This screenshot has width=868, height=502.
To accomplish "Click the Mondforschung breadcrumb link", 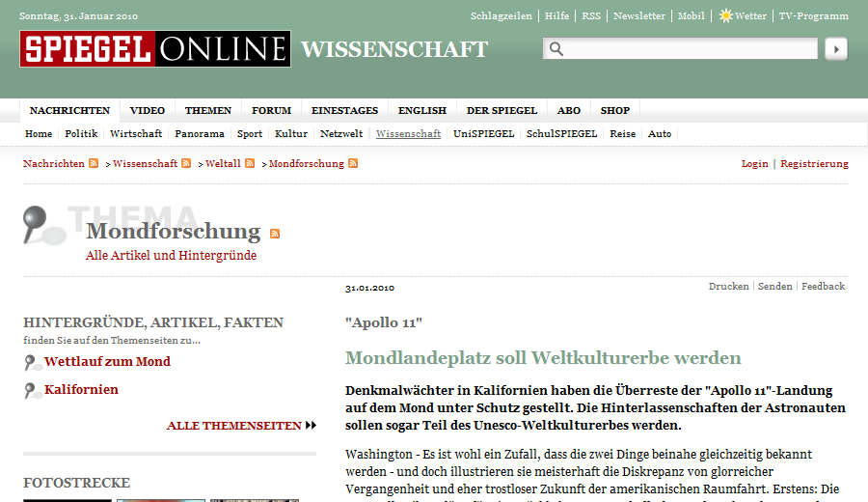I will coord(306,163).
